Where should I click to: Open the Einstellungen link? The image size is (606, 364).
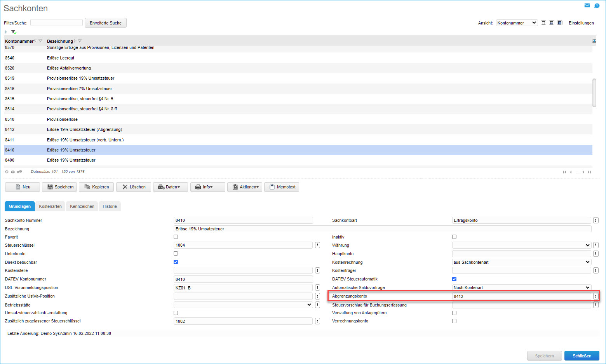[581, 23]
